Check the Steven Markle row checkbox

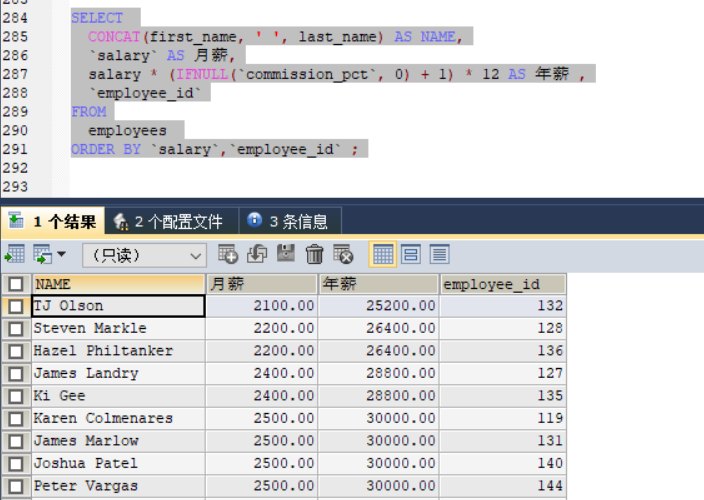pos(16,329)
